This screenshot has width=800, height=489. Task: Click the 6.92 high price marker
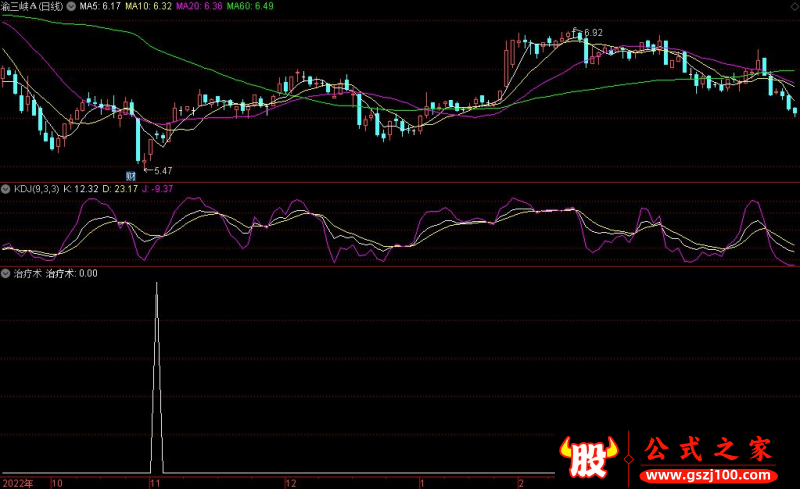[592, 33]
